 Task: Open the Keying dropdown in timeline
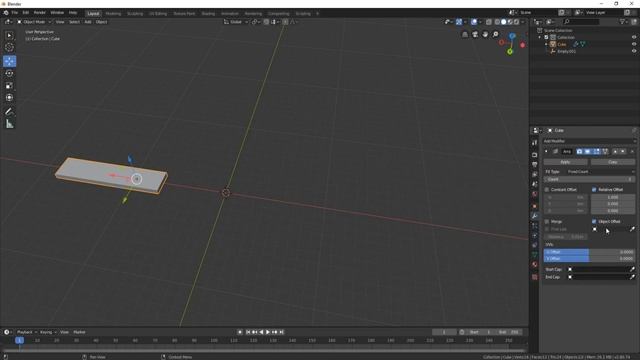(48, 332)
